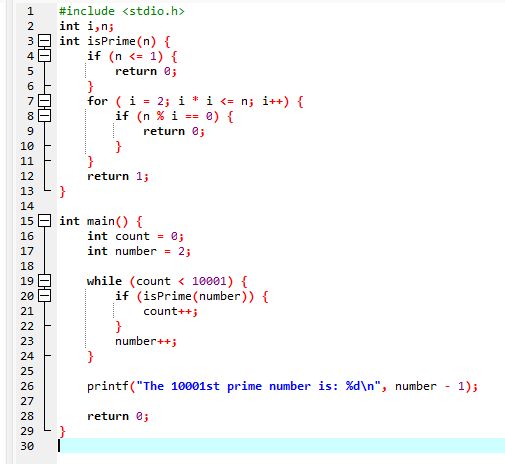This screenshot has width=505, height=464.
Task: Click line number 26 in the gutter
Action: (x=27, y=386)
